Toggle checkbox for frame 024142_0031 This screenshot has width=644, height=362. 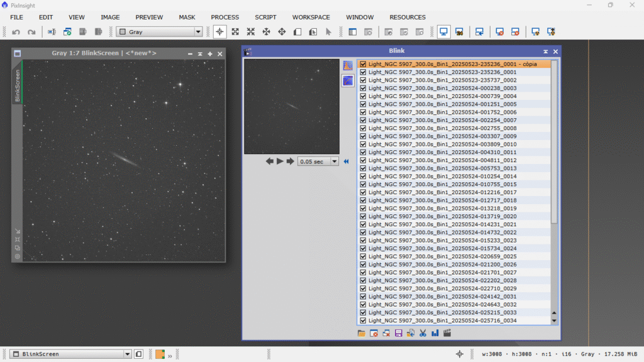click(x=363, y=297)
